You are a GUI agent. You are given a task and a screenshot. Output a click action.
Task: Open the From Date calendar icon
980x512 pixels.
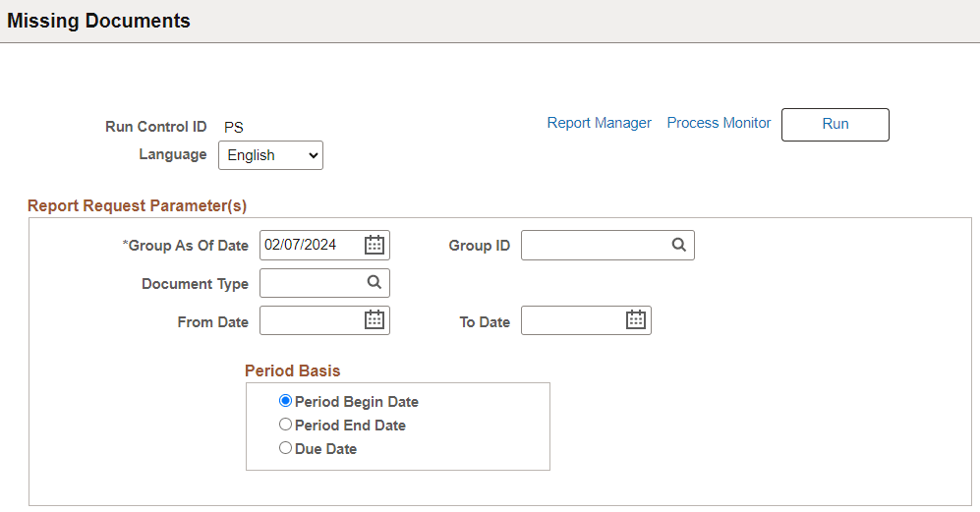375,320
